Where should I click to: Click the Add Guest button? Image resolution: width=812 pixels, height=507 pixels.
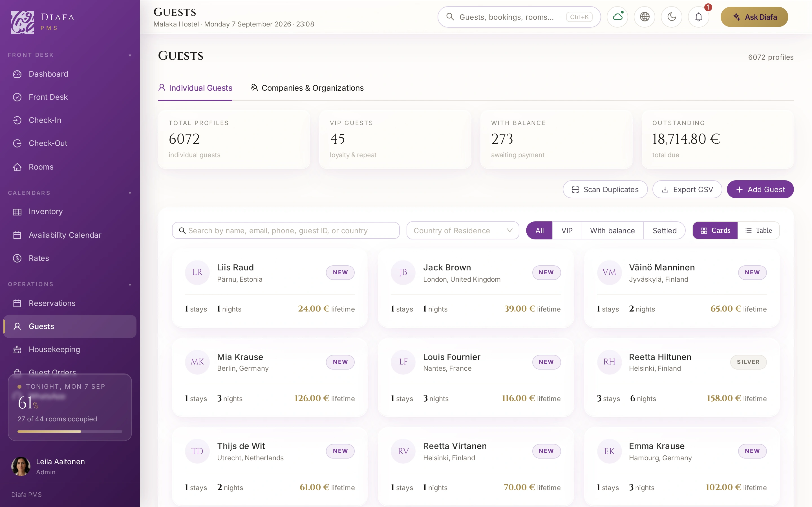pyautogui.click(x=760, y=190)
